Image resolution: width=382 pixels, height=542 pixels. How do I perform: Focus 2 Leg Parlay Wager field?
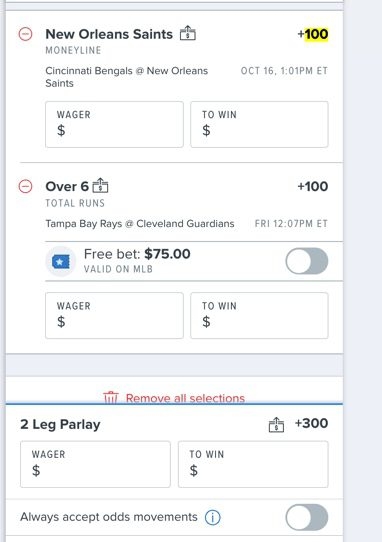(95, 464)
